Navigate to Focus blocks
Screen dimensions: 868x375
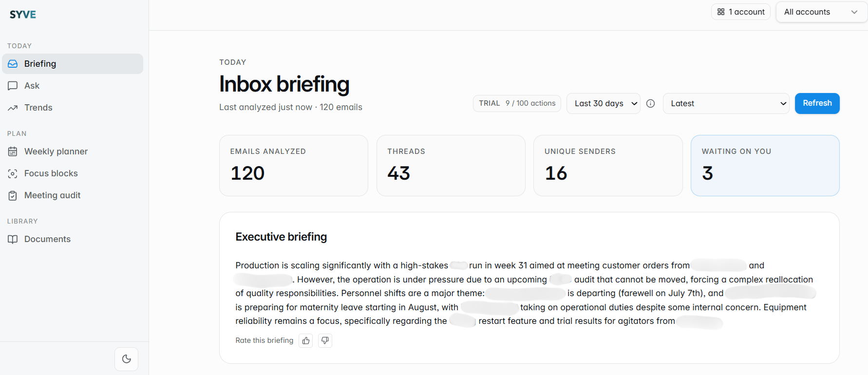coord(73,173)
